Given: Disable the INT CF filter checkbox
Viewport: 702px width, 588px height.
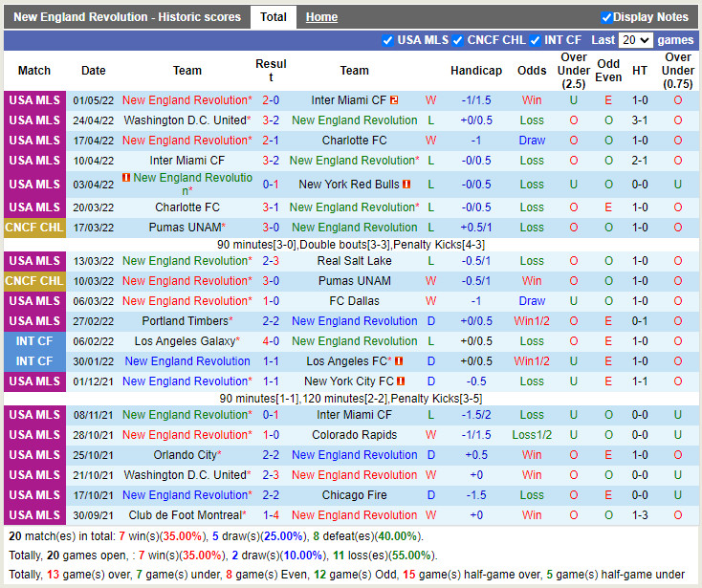Looking at the screenshot, I should click(535, 40).
